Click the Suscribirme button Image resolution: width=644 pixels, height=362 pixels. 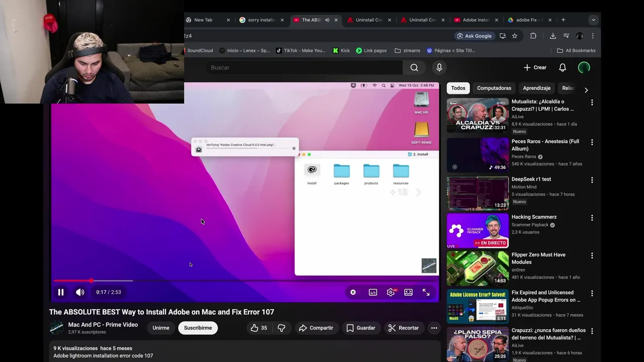[198, 328]
